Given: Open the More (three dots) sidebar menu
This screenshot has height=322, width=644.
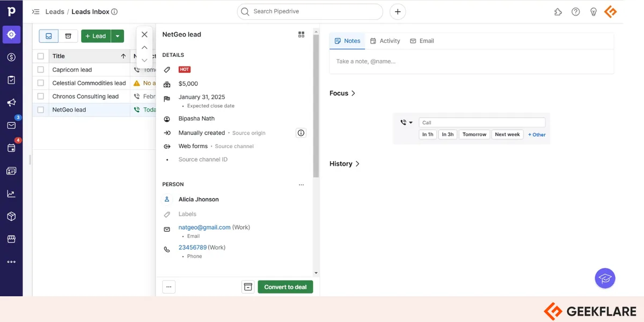Looking at the screenshot, I should (x=11, y=262).
